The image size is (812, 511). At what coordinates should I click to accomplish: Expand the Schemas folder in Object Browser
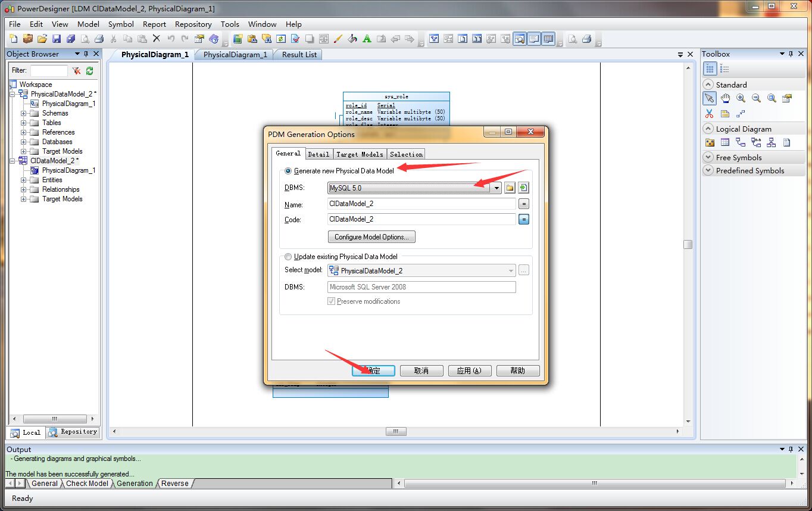(24, 113)
